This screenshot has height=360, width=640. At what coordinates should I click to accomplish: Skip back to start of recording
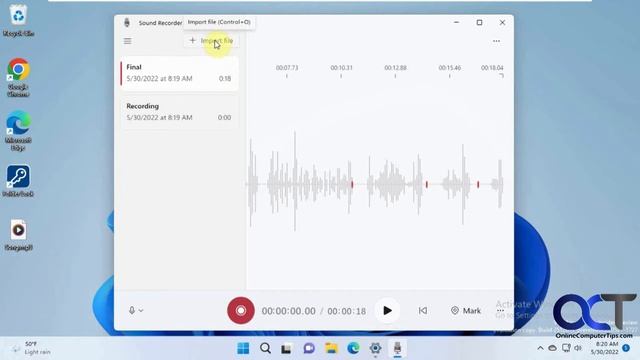[423, 311]
